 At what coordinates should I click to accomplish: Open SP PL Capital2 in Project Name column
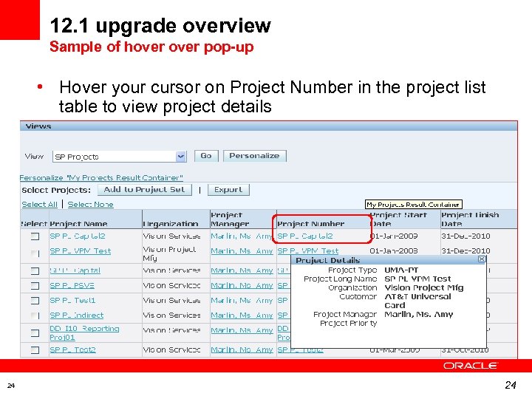[78, 236]
